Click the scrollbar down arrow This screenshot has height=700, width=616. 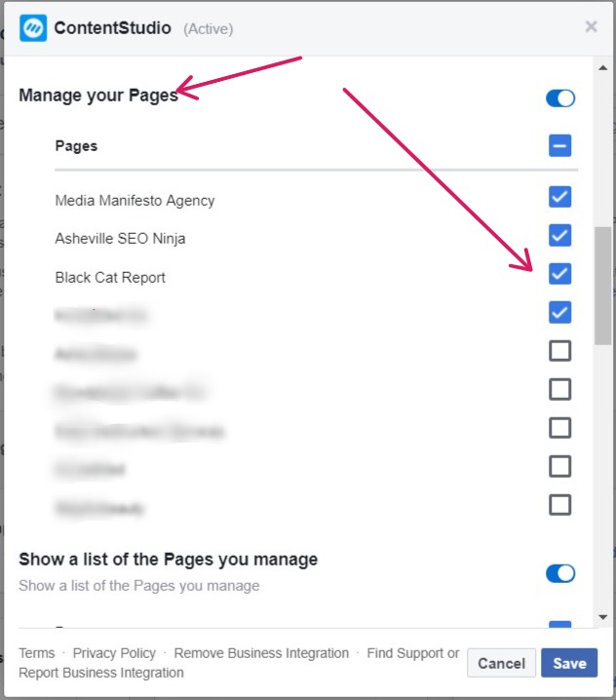coord(603,617)
